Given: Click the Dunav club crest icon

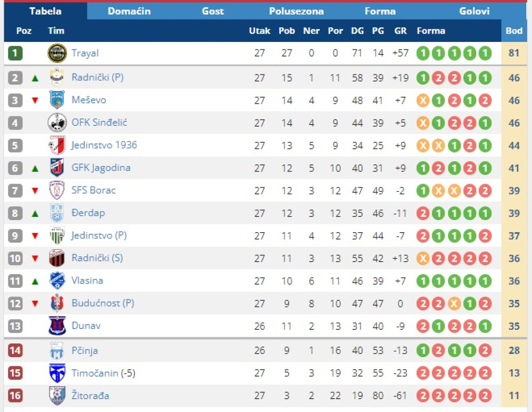Looking at the screenshot, I should point(57,326).
